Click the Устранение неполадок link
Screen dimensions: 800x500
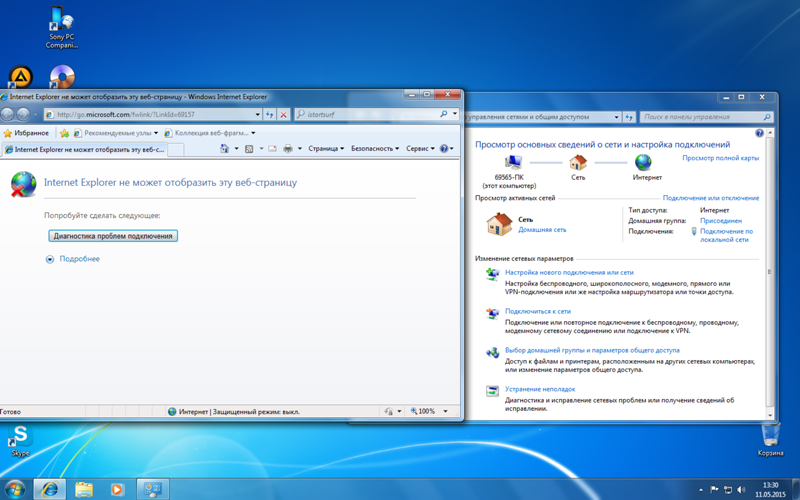click(x=540, y=389)
